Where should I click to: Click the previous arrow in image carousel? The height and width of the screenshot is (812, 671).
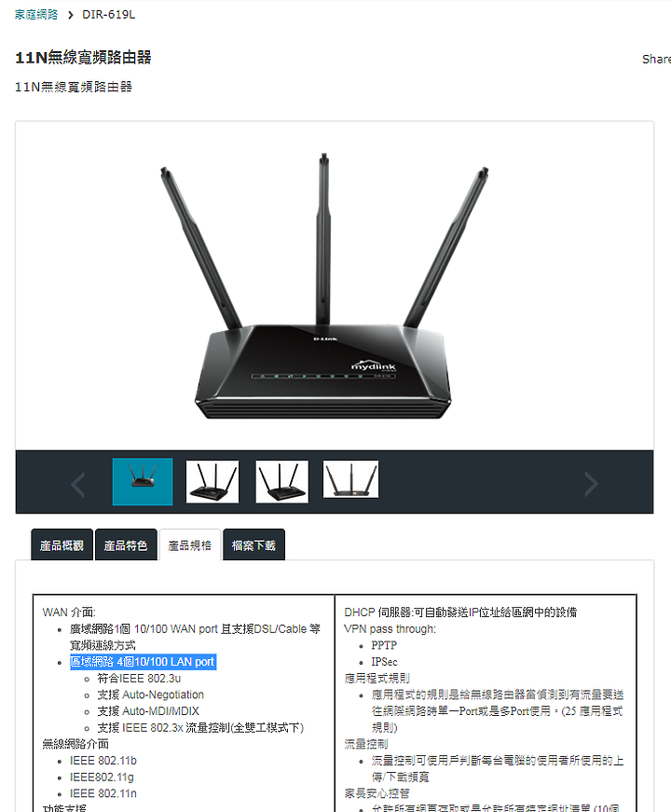77,485
